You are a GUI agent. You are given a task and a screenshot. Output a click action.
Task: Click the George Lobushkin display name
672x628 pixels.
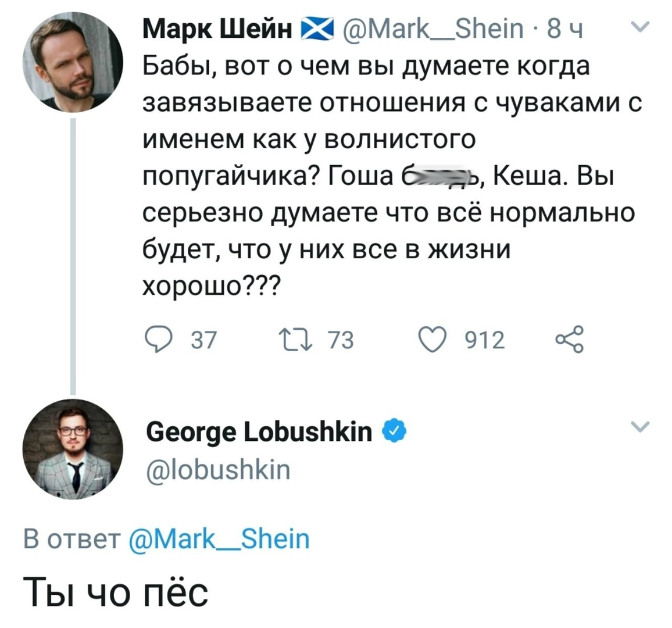pos(259,432)
